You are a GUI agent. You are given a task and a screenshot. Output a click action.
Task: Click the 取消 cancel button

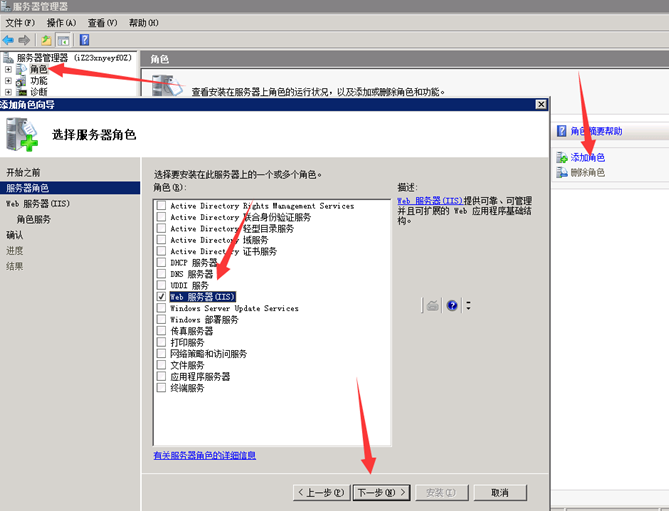click(494, 492)
